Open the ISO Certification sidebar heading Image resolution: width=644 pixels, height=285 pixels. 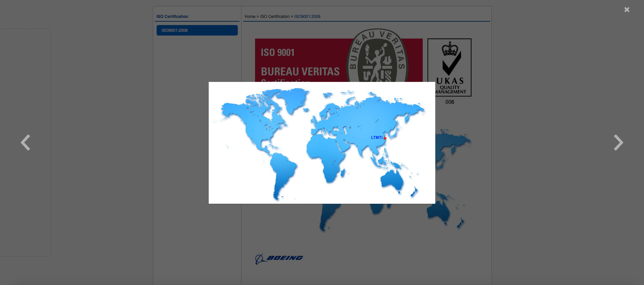pyautogui.click(x=172, y=16)
